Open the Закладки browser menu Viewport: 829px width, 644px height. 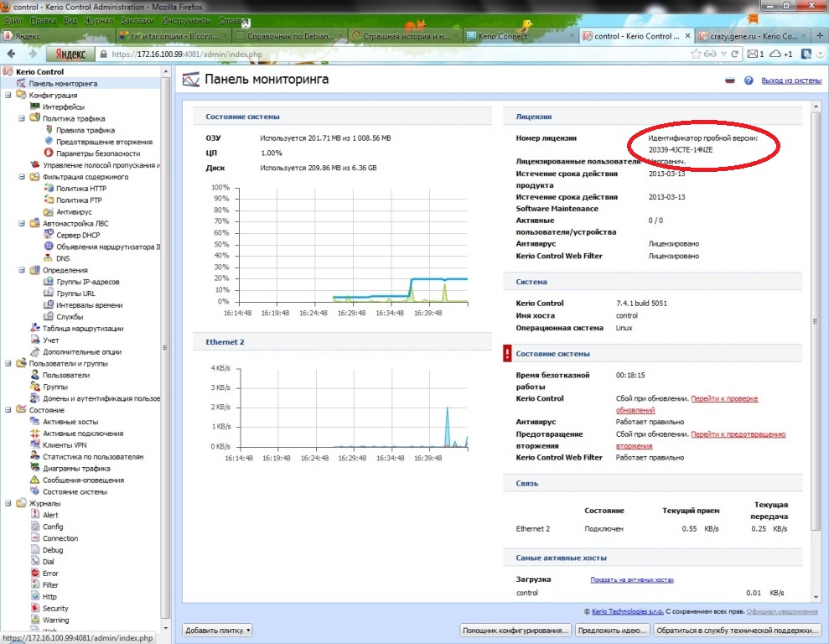135,19
